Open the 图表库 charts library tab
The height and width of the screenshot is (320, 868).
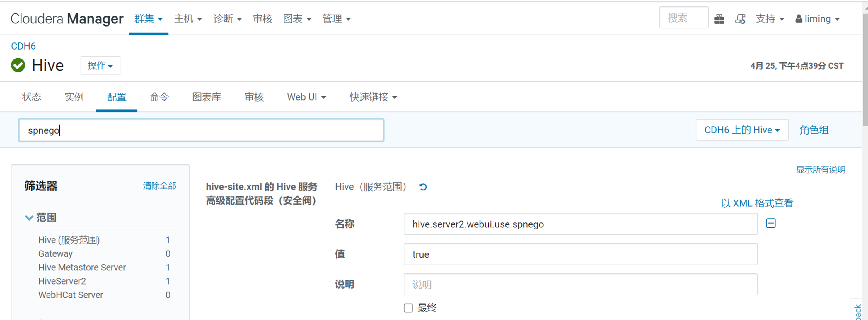[x=207, y=97]
